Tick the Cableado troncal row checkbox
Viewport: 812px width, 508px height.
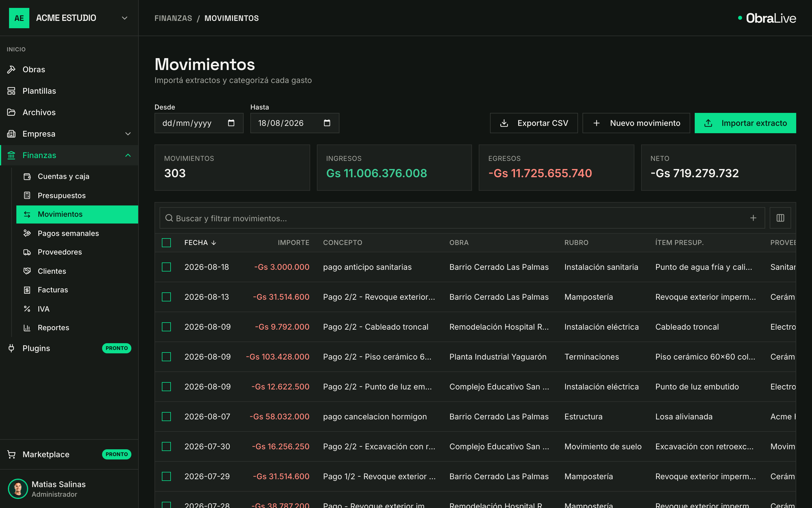pos(166,327)
